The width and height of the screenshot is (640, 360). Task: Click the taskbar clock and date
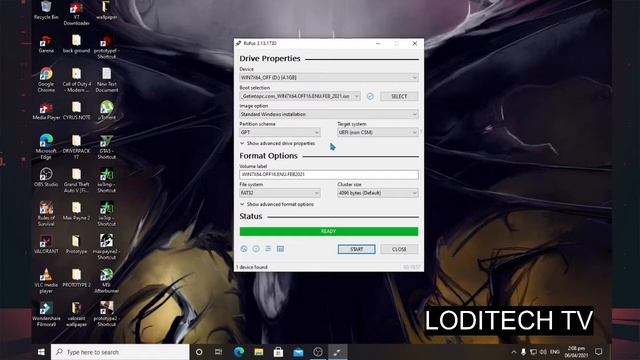pos(576,352)
